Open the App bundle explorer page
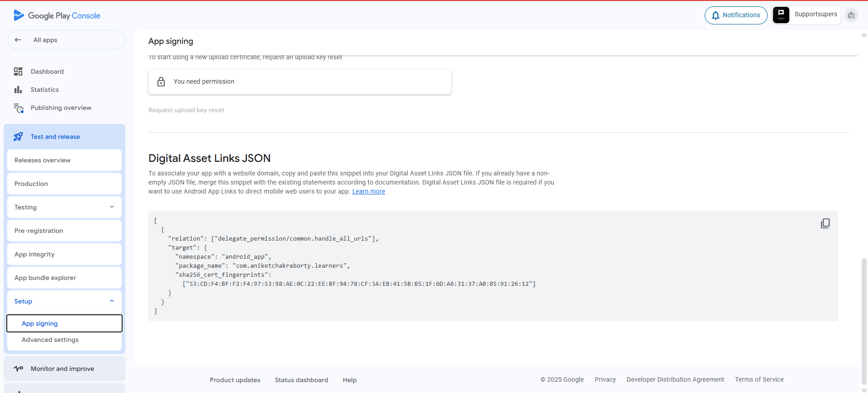 (64, 278)
